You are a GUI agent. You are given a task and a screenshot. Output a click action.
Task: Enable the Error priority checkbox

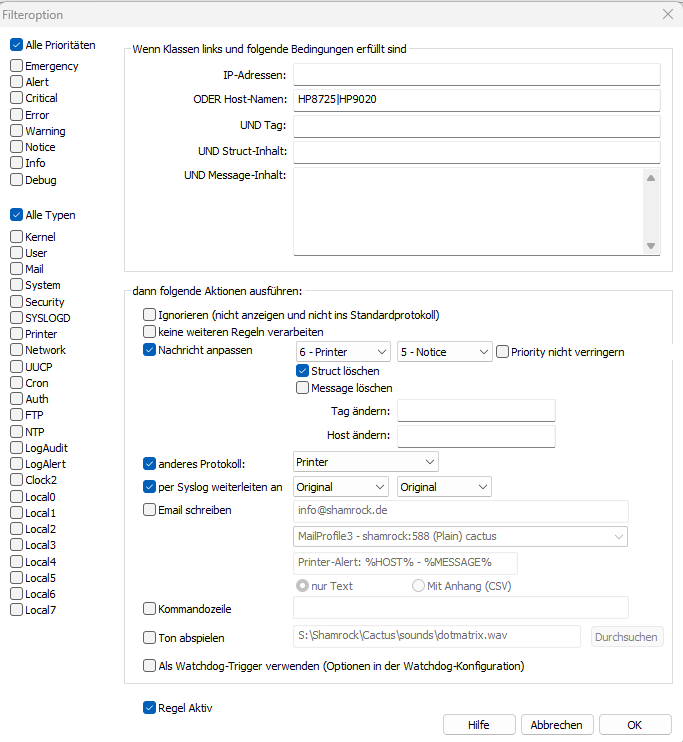(x=17, y=115)
